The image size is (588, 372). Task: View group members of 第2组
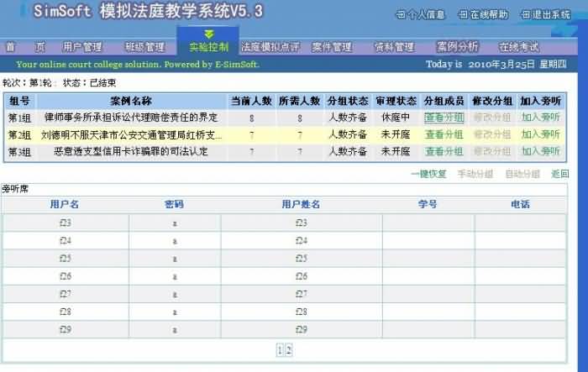point(444,134)
